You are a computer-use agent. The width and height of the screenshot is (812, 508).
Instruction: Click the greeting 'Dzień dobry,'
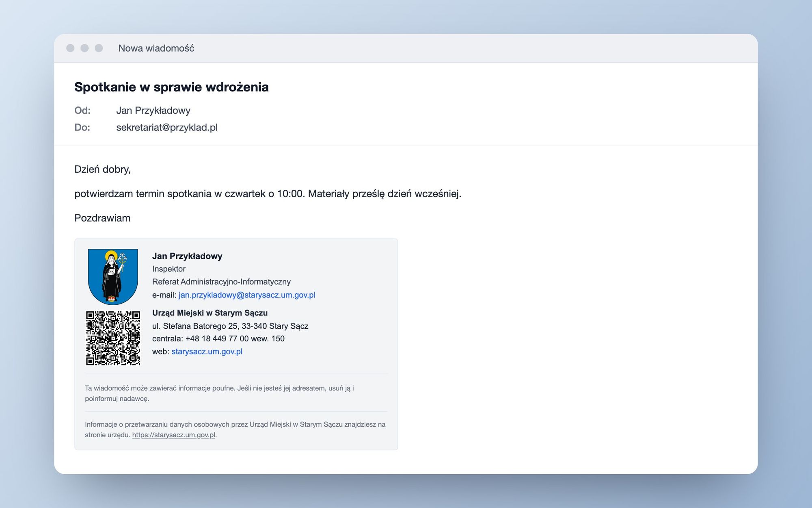[x=102, y=169]
